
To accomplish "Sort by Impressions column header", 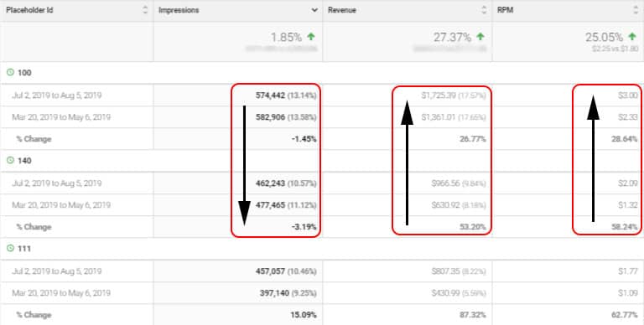I will (x=238, y=10).
